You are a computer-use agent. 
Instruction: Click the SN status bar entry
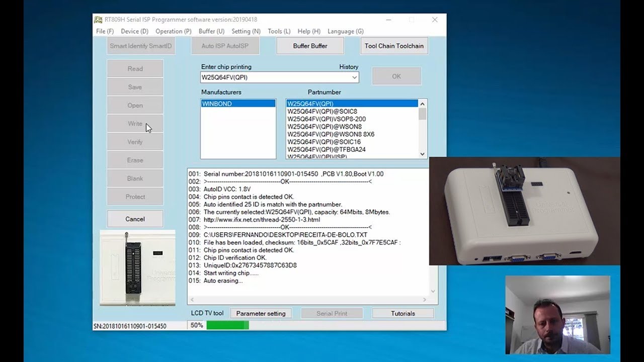130,326
